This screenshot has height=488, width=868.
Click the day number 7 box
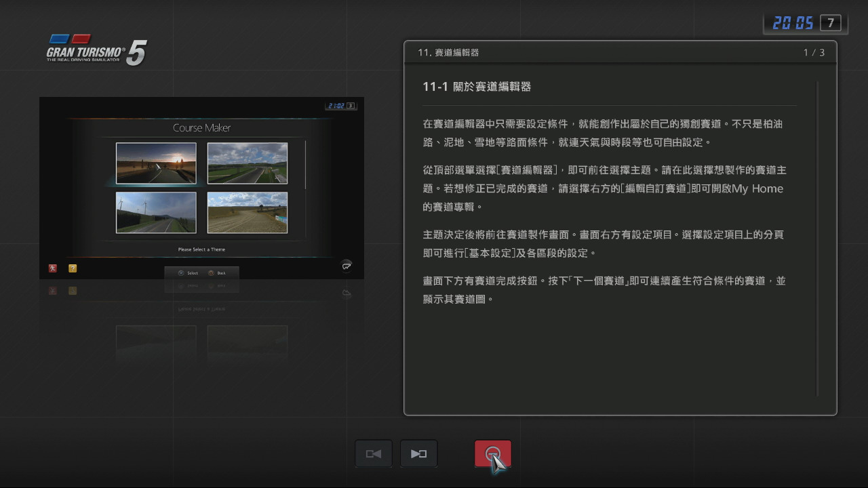coord(831,23)
